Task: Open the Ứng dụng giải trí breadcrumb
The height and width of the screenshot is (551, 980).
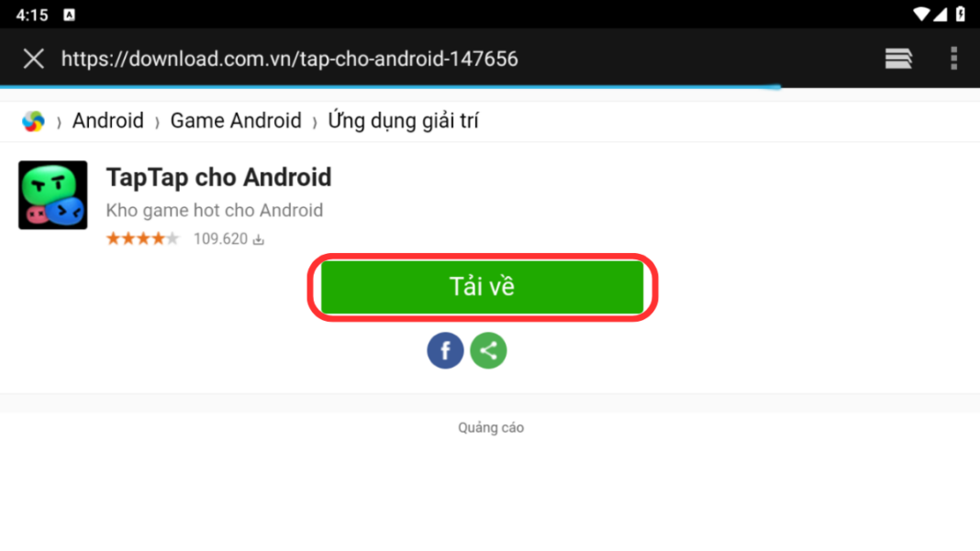Action: (403, 121)
